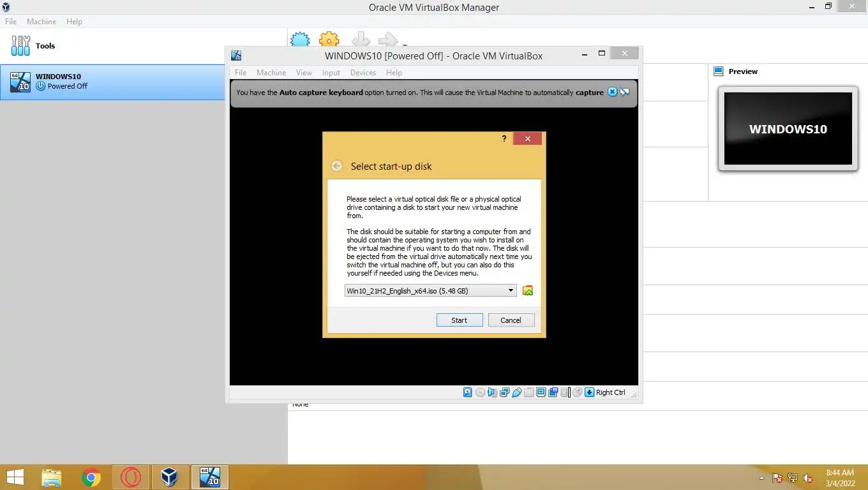The height and width of the screenshot is (490, 868).
Task: Switch to the WINDOWS10 VM taskbar button
Action: click(209, 477)
